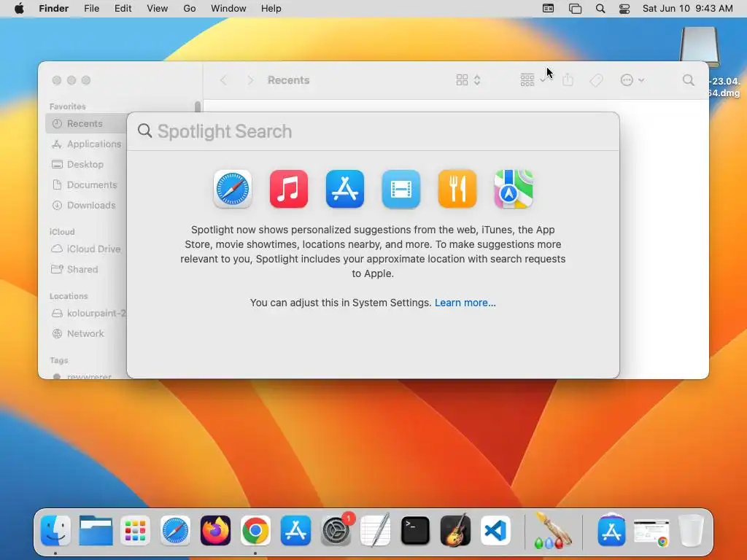
Task: Click the keyboard input menu bar icon
Action: tap(549, 9)
